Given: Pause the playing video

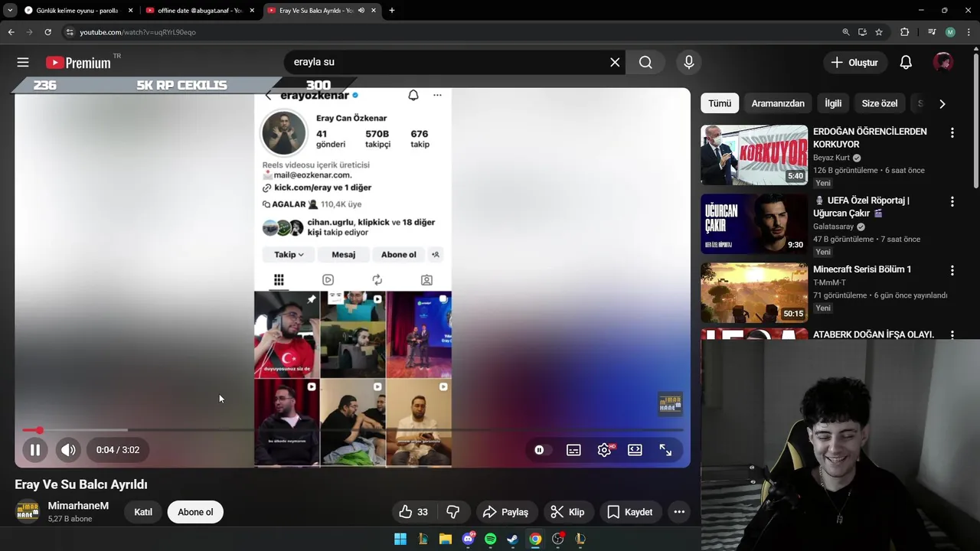Looking at the screenshot, I should [35, 450].
